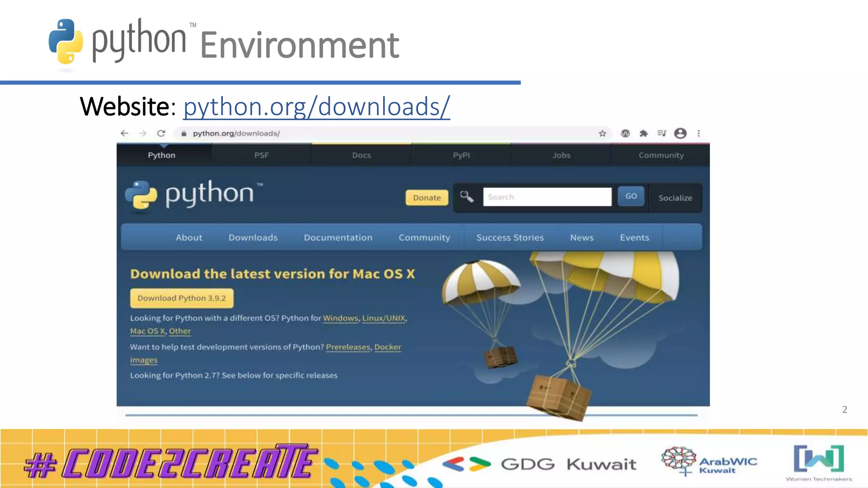This screenshot has width=868, height=488.
Task: Expand the Socialize dropdown
Action: 675,198
